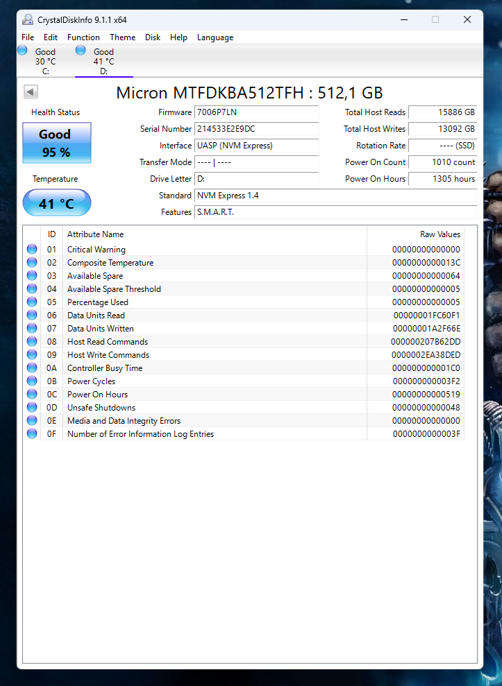Click the Serial Number field 214533E2E9DC
The image size is (502, 686).
click(256, 129)
